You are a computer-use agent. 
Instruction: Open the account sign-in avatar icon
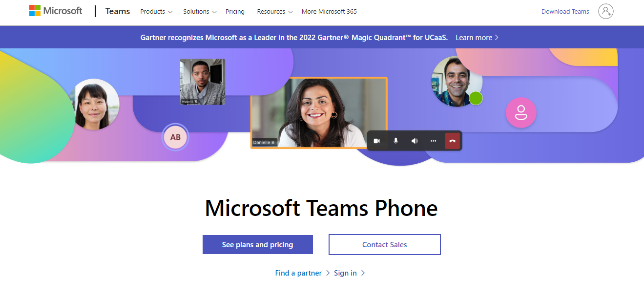tap(605, 11)
